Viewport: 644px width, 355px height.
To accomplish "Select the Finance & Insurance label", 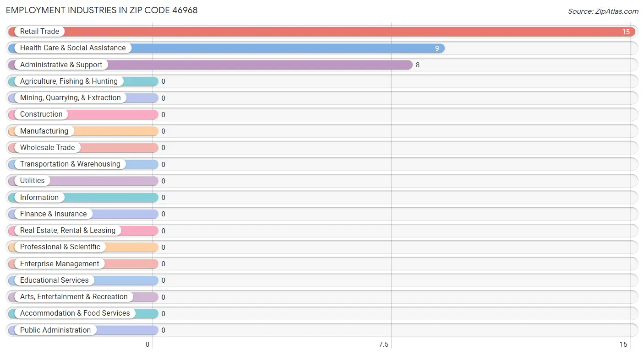I will tap(53, 214).
